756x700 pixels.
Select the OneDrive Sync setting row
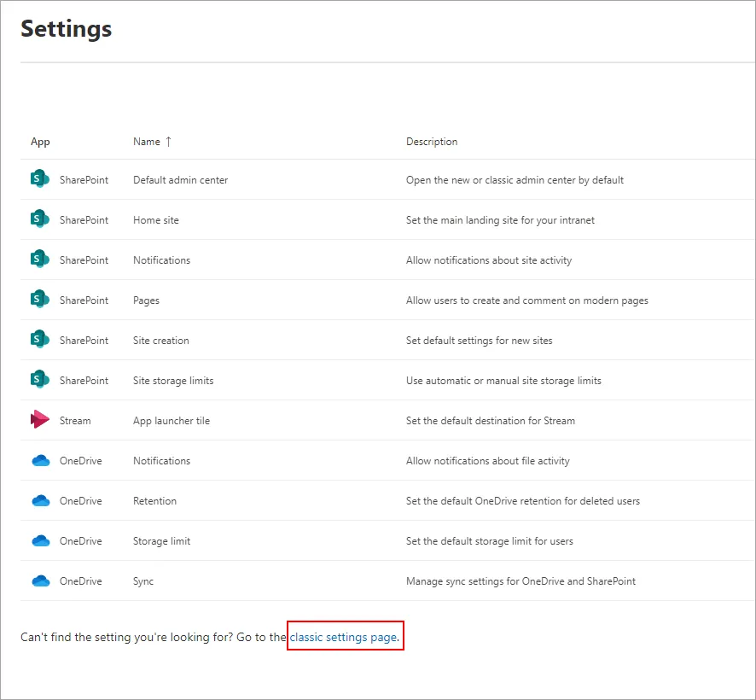pos(387,580)
